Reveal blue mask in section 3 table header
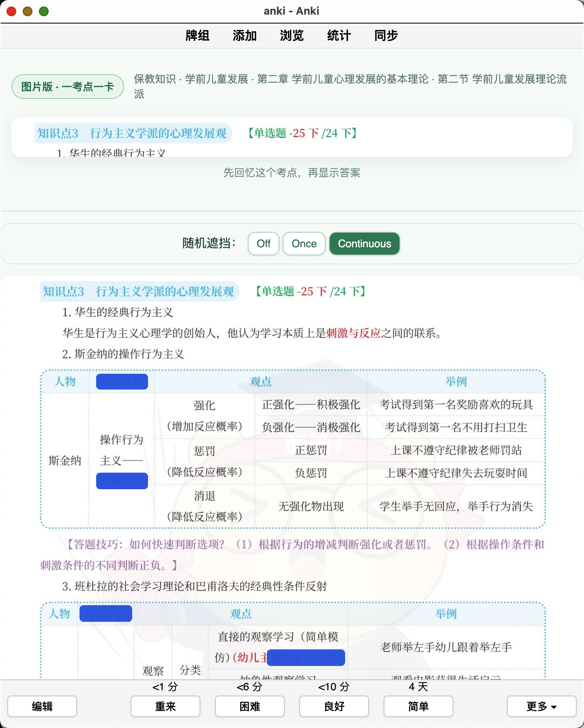 (106, 614)
